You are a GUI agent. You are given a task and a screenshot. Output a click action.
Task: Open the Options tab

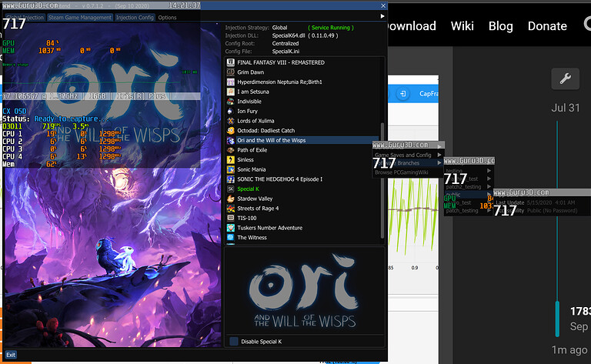167,17
